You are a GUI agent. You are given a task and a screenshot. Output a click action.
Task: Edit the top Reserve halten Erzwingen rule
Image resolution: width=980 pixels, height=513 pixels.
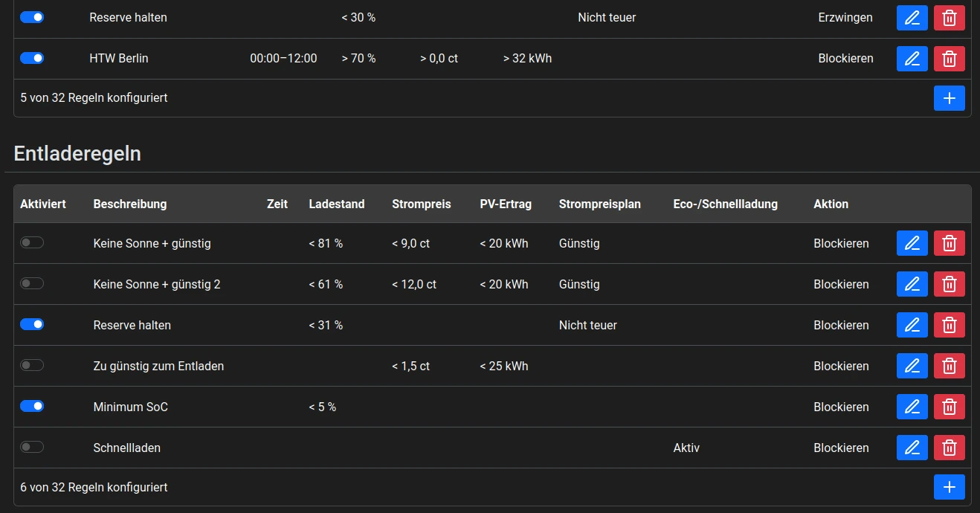click(912, 17)
